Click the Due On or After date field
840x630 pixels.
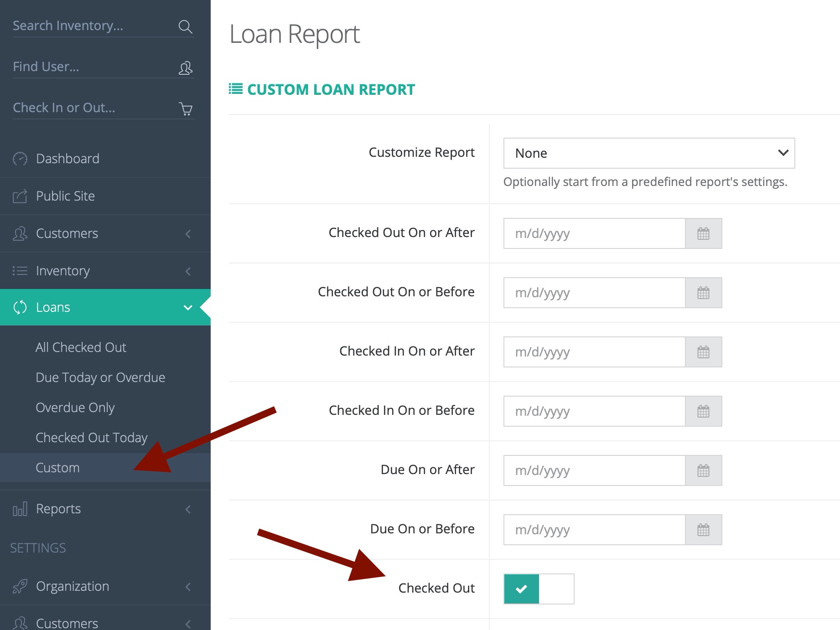(x=594, y=470)
